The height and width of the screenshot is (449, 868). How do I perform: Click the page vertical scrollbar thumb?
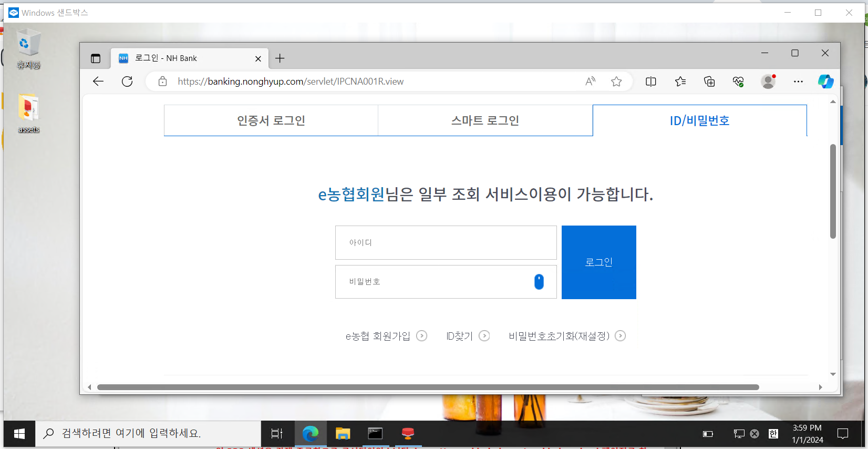[833, 191]
